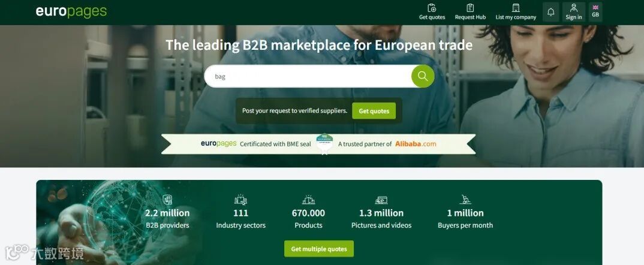This screenshot has width=644, height=265.
Task: Click the europages logo in header
Action: [x=71, y=11]
